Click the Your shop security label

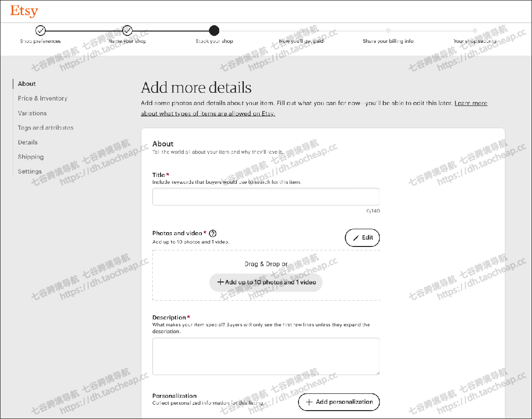coord(475,41)
